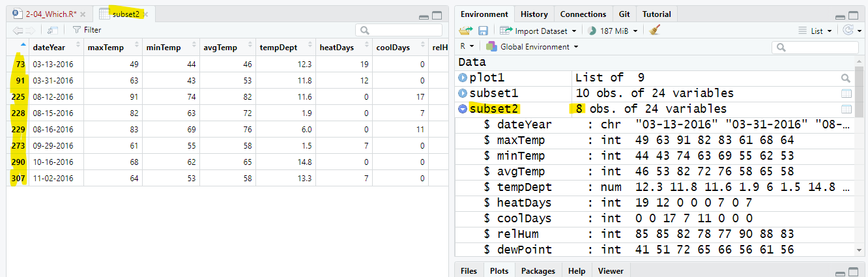Viewport: 868px width, 277px height.
Task: Click row index 225
Action: (18, 96)
